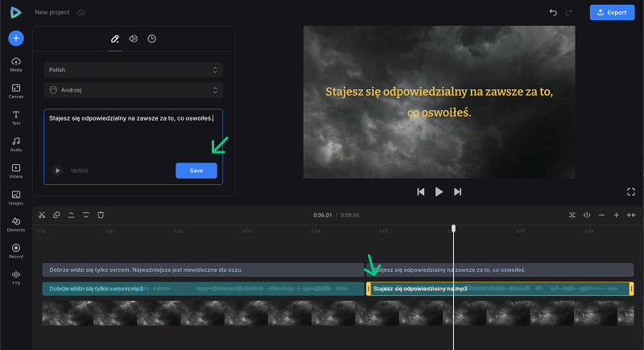Zoom out the timeline with minus
The height and width of the screenshot is (350, 644).
[x=601, y=215]
